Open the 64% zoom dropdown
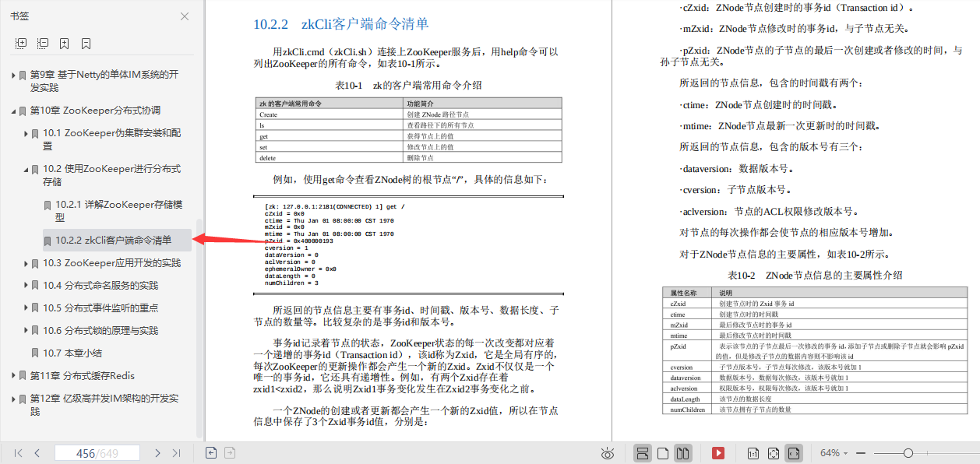This screenshot has height=464, width=980. (x=834, y=452)
